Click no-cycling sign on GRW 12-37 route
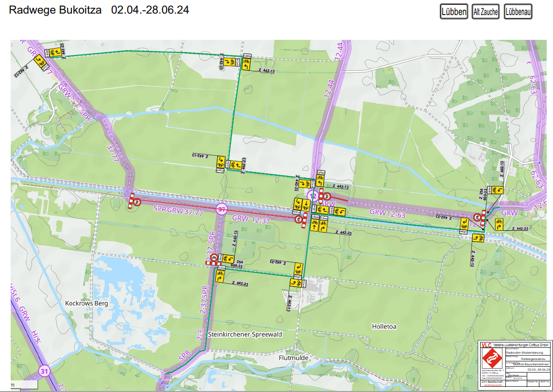553x392 pixels. tap(298, 220)
